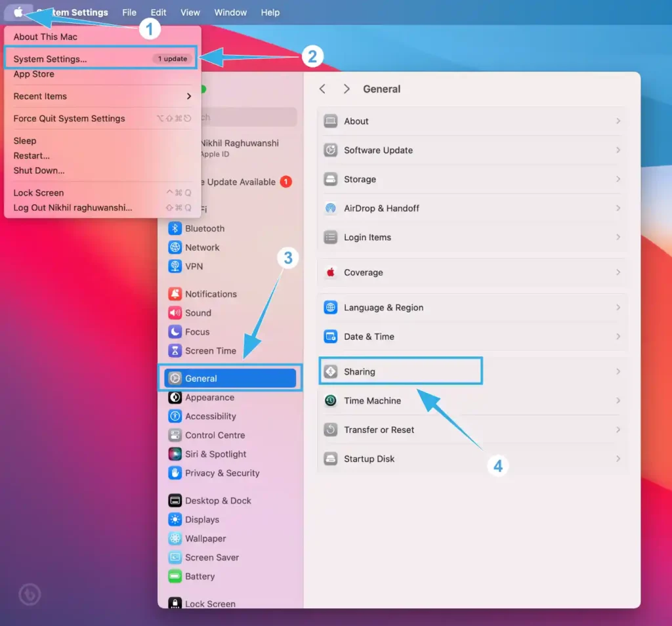
Task: Click the Focus moon icon
Action: pos(175,331)
